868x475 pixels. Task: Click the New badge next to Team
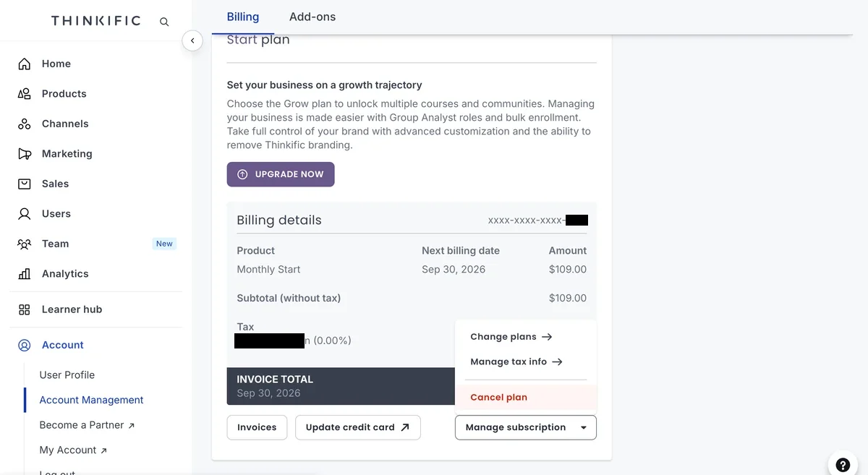coord(164,244)
